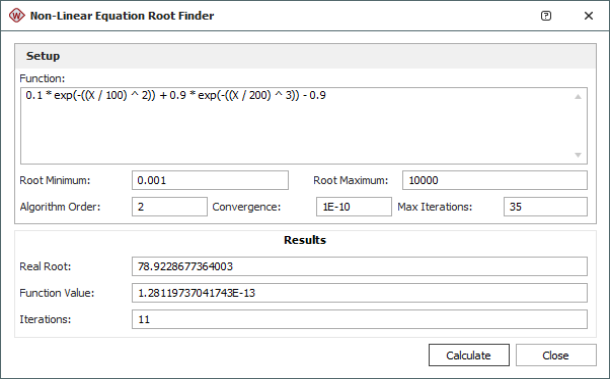Click the Max Iterations field showing 35

[545, 207]
